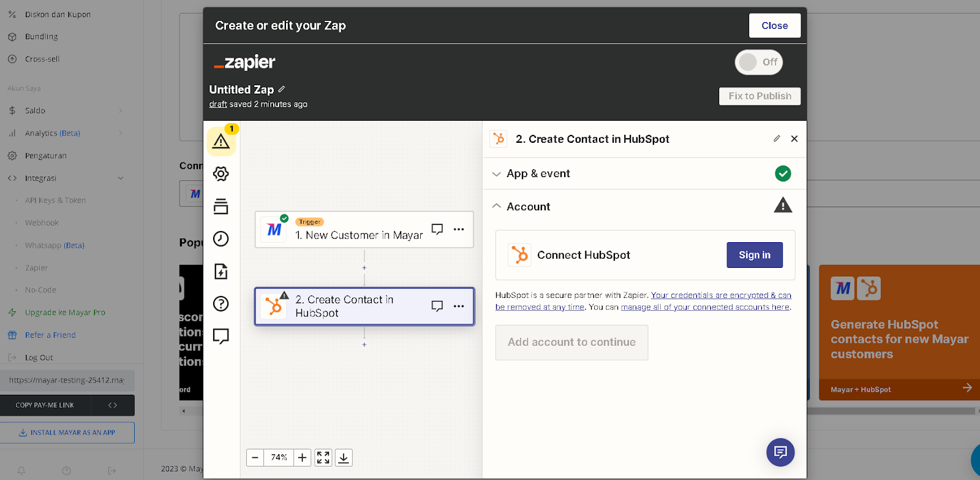Open Webhook submenu item

coord(42,223)
